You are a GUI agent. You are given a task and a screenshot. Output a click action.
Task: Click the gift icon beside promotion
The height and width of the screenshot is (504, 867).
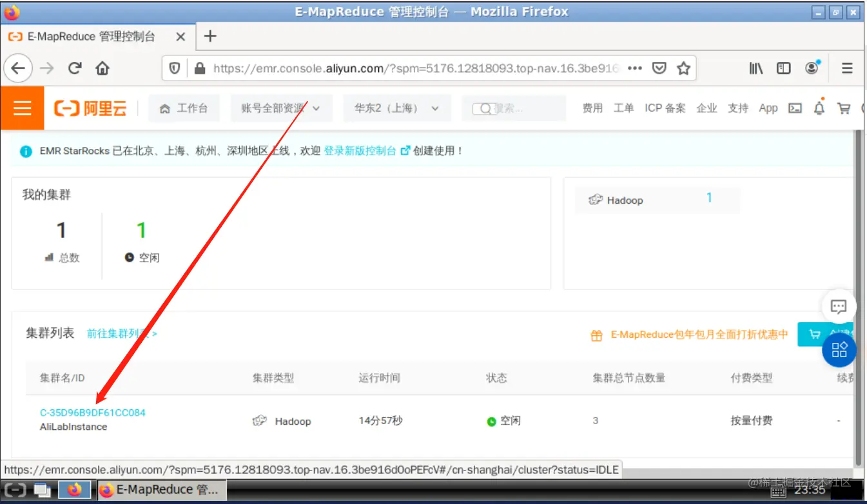pyautogui.click(x=597, y=335)
